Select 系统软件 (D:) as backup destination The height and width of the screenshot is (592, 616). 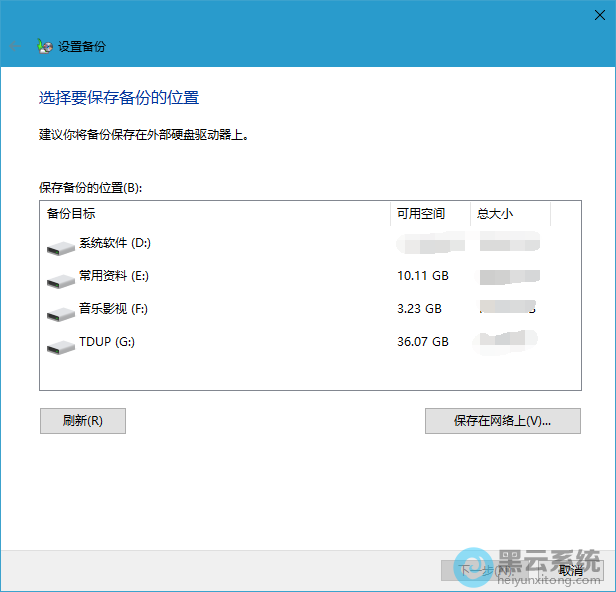[x=114, y=243]
